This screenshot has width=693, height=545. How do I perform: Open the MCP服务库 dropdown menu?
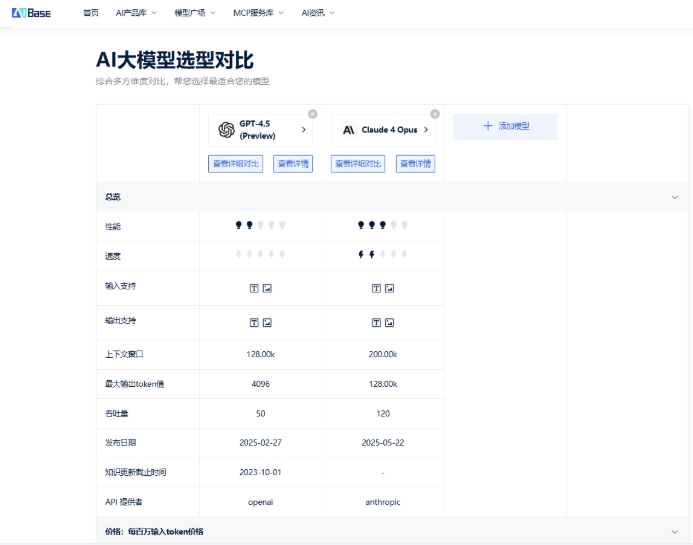coord(258,13)
